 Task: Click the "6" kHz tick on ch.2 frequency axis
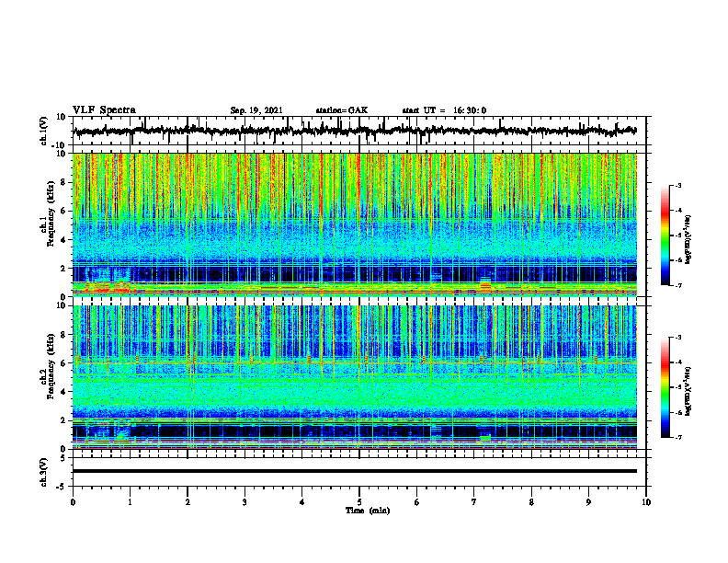[x=65, y=363]
